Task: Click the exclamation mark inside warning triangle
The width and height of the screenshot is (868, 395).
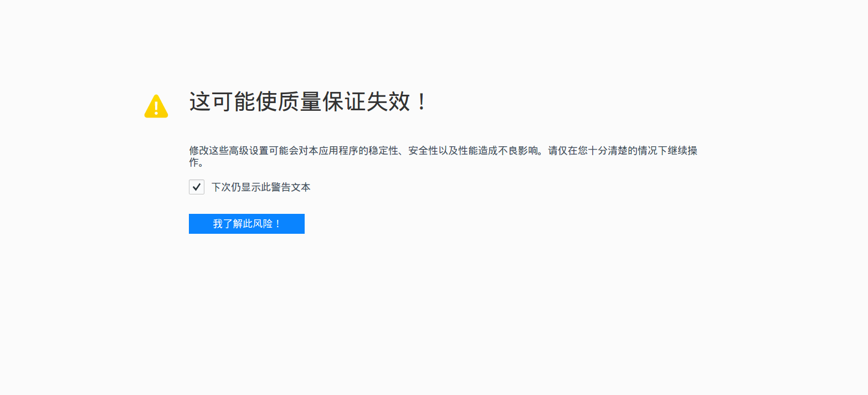Action: (156, 107)
